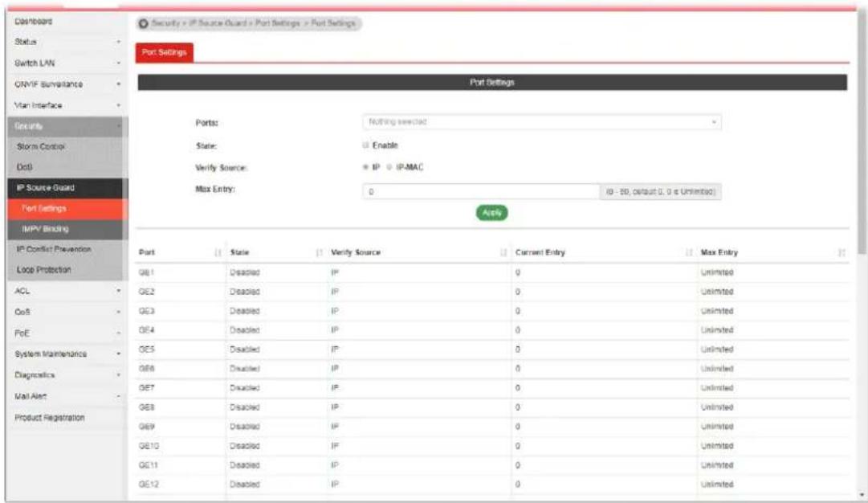Open the Ports selection dropdown
Image resolution: width=868 pixels, height=503 pixels.
point(542,122)
